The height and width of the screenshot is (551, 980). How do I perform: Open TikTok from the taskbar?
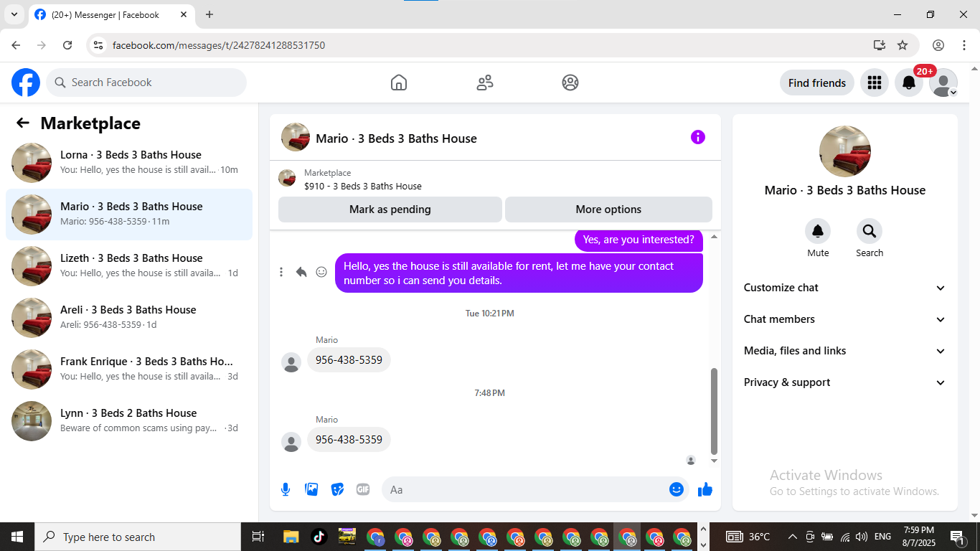(x=319, y=537)
